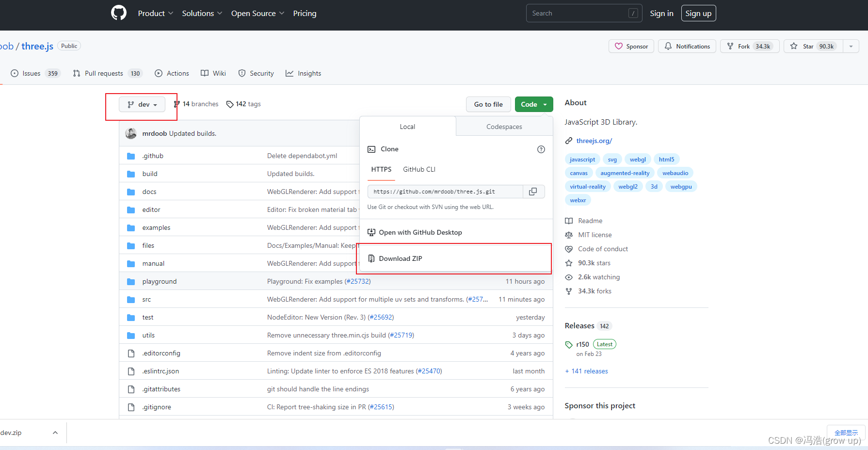Open clone help question mark icon
Viewport: 868px width, 450px height.
(x=541, y=149)
